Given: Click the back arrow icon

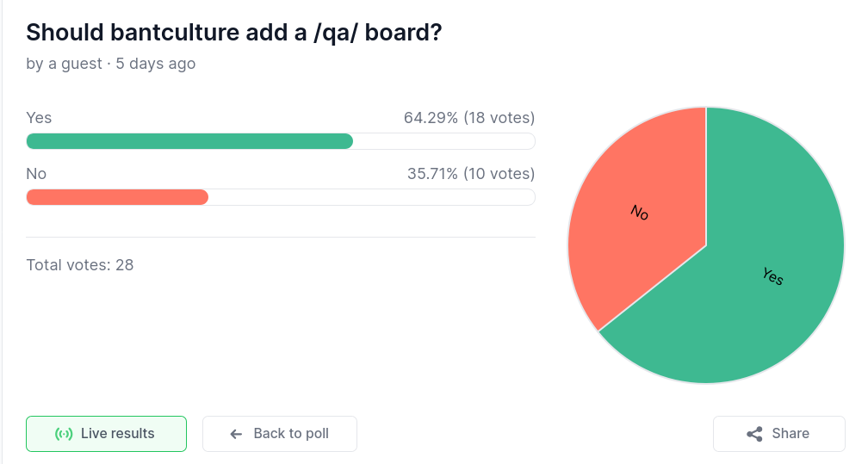Looking at the screenshot, I should click(236, 434).
